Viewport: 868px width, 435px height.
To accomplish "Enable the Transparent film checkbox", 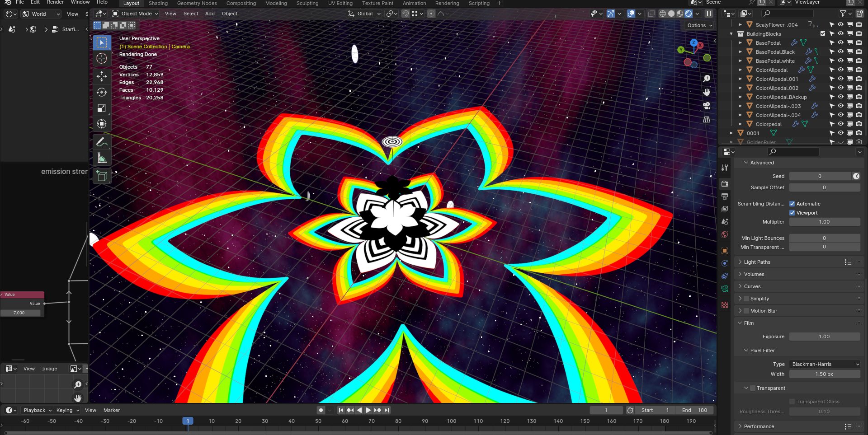I will click(753, 388).
